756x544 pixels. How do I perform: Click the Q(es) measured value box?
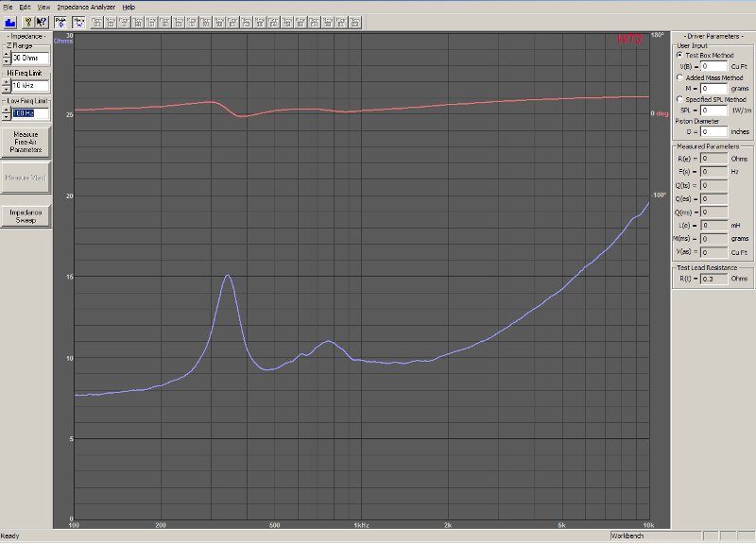coord(713,199)
